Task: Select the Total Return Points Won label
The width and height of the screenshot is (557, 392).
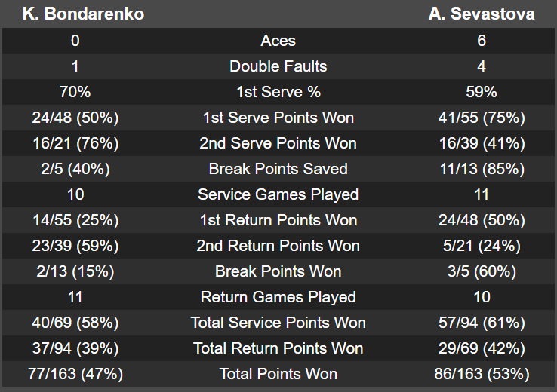Action: (278, 348)
